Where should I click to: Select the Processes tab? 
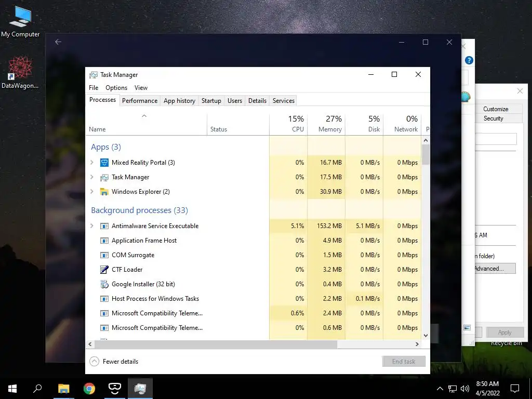[102, 100]
